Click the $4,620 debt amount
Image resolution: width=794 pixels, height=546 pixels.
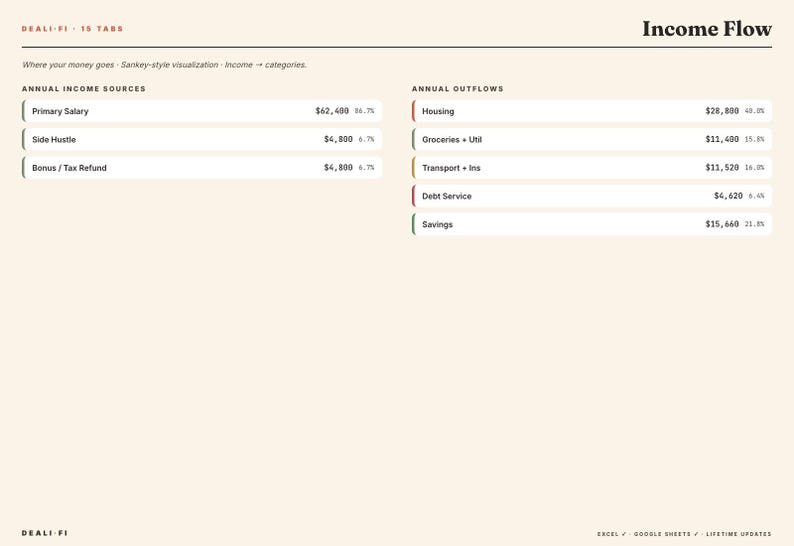[728, 196]
